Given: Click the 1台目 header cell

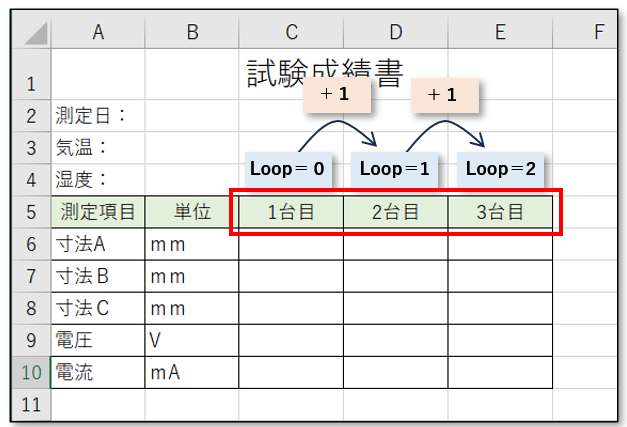Looking at the screenshot, I should (x=291, y=212).
